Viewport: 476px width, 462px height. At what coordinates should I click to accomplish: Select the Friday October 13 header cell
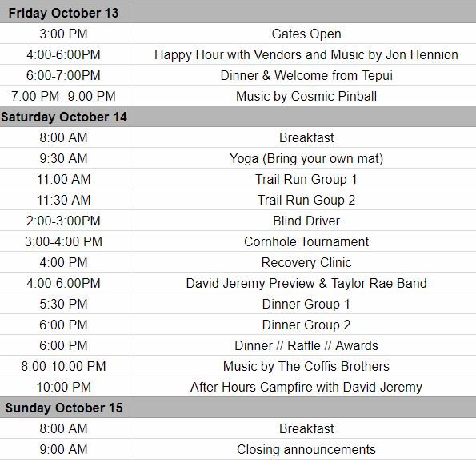tap(66, 13)
